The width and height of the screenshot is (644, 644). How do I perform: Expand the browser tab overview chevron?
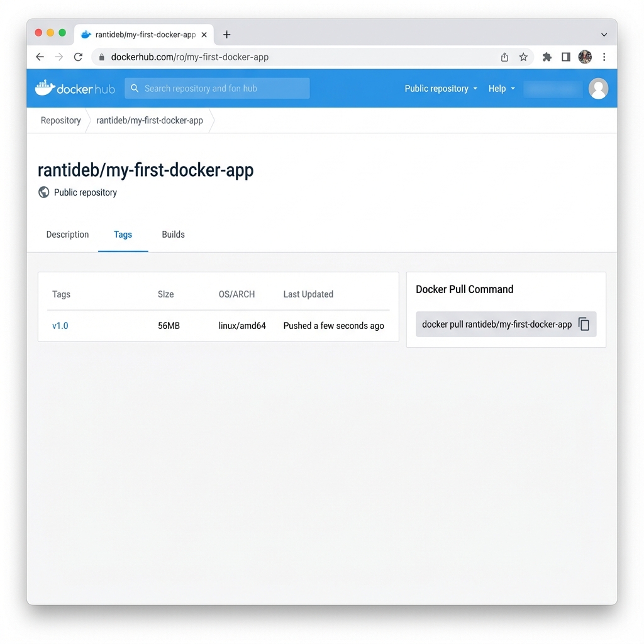(x=604, y=35)
